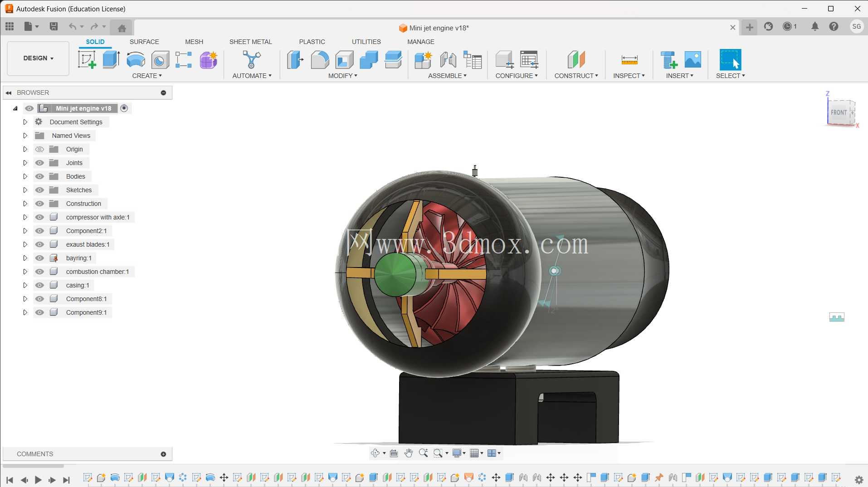This screenshot has width=868, height=487.
Task: Click the Offset Face tool
Action: [x=393, y=59]
